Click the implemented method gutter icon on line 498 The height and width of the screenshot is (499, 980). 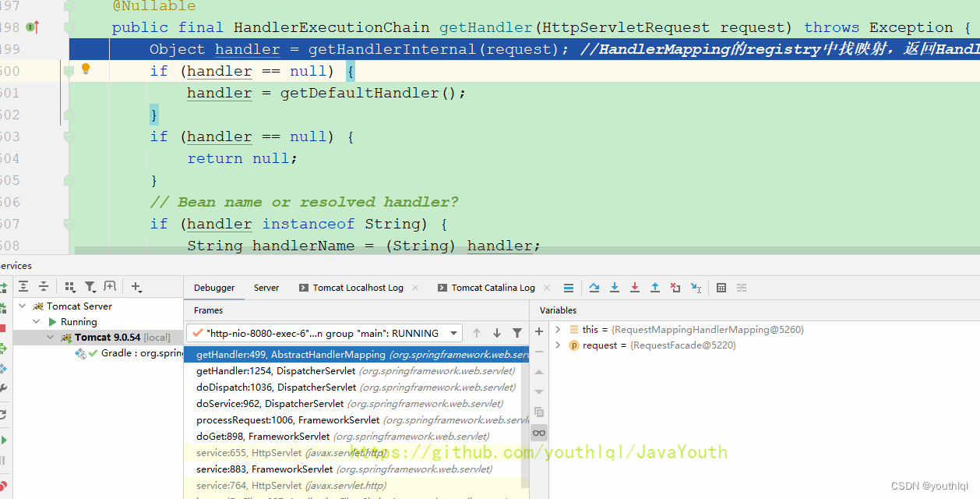[32, 27]
